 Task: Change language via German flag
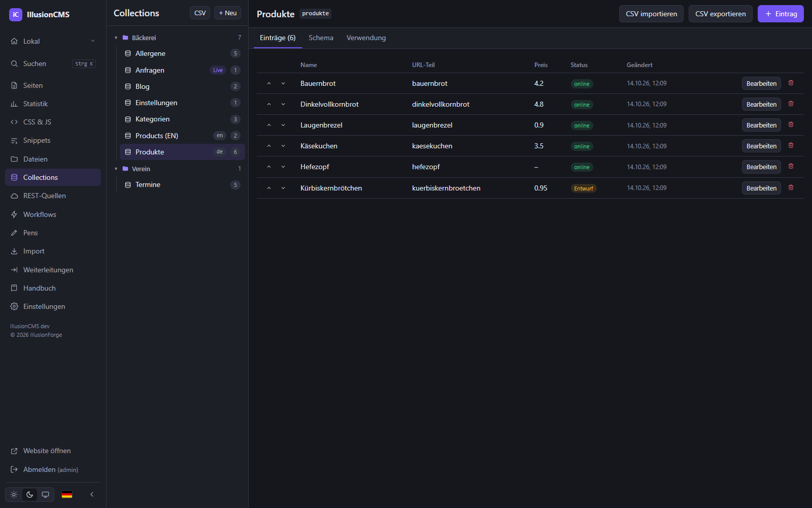click(x=67, y=494)
